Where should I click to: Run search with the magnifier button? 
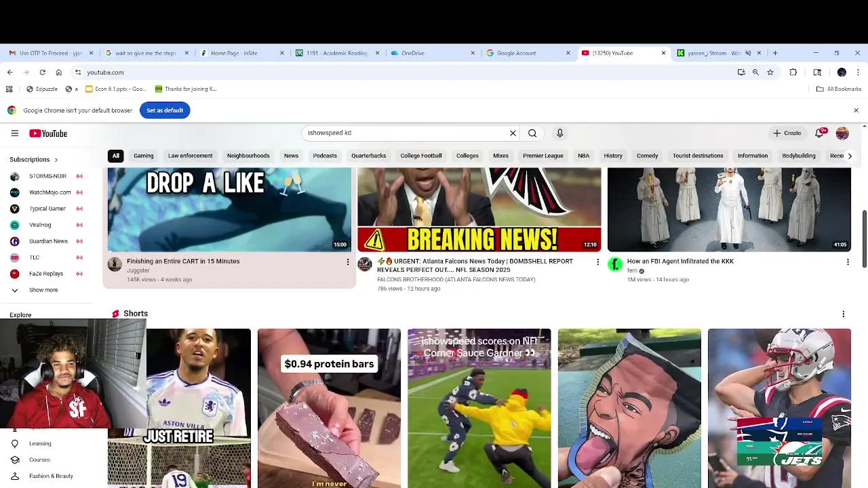tap(532, 134)
